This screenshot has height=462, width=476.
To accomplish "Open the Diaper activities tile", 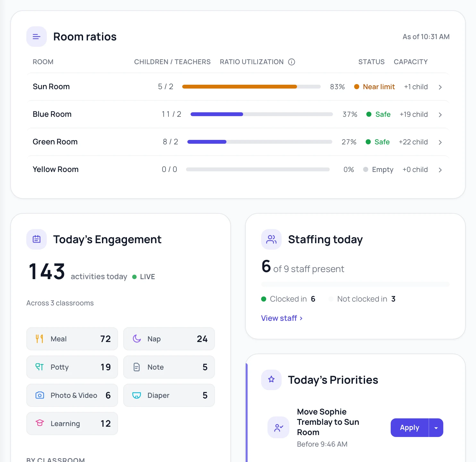I will (169, 395).
